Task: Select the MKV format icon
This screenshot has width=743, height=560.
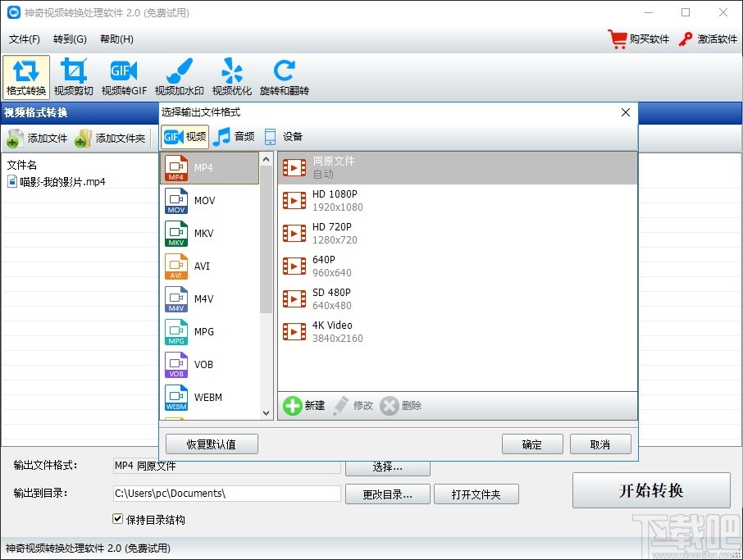Action: click(176, 234)
